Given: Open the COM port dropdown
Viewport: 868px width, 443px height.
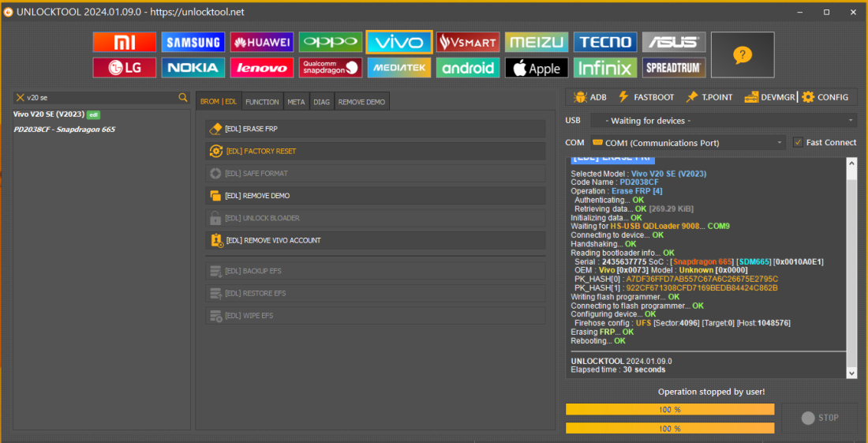Looking at the screenshot, I should pos(687,143).
